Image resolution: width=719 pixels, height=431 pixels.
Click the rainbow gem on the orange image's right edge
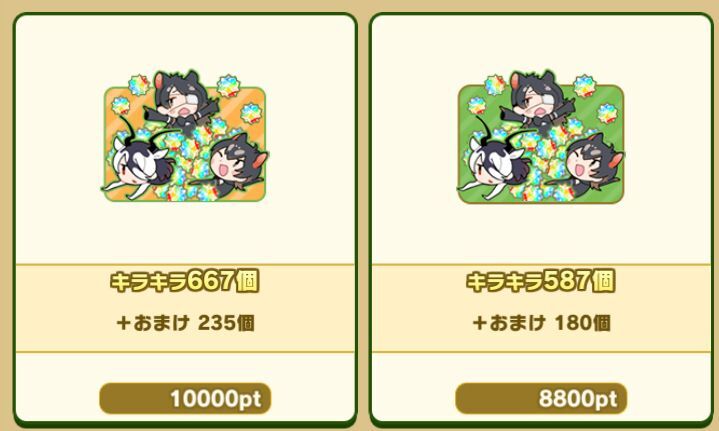251,114
